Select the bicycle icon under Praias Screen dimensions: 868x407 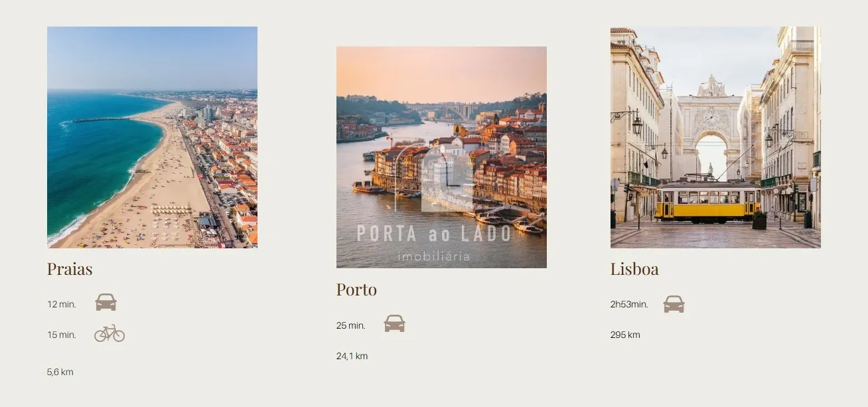[109, 333]
